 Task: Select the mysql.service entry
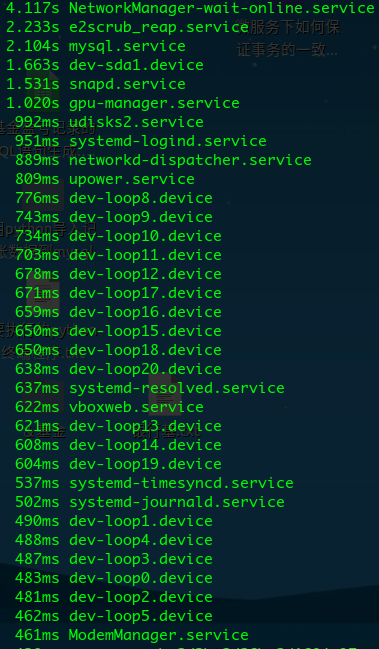(96, 46)
